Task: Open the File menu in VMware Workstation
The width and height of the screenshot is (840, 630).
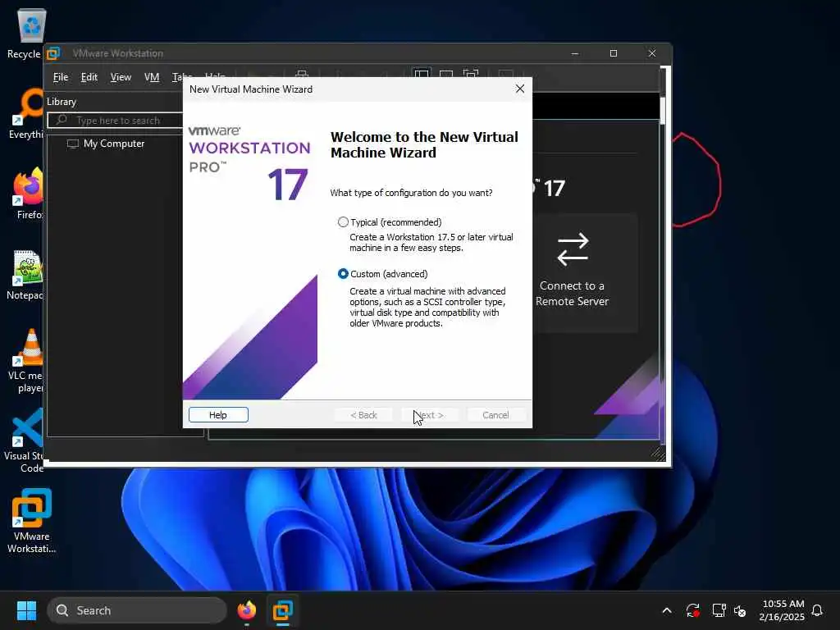Action: point(61,77)
